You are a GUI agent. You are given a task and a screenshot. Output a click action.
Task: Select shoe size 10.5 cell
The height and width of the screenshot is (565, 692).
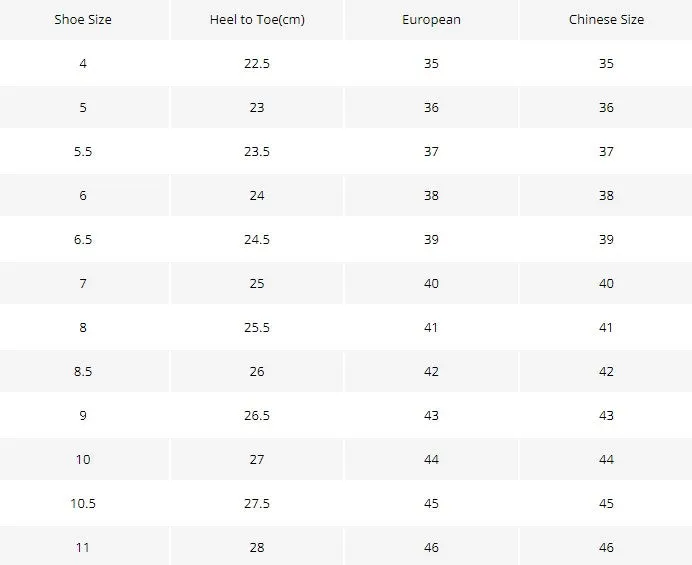(x=83, y=503)
